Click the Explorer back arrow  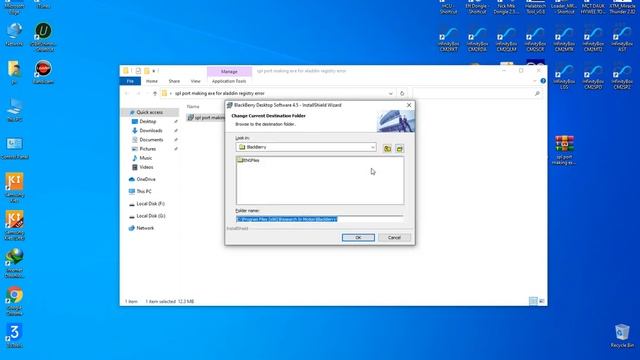[x=127, y=93]
